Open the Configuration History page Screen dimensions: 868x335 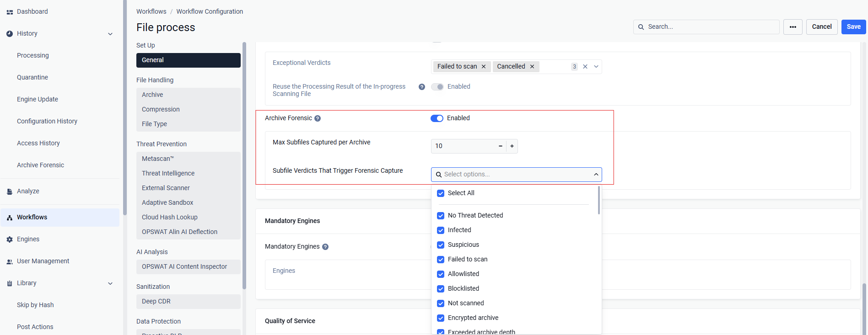coord(47,122)
